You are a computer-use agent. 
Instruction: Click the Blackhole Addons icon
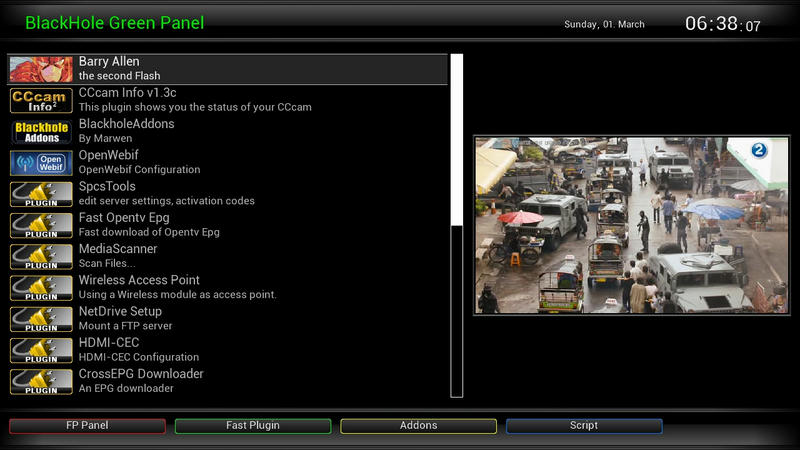[41, 132]
